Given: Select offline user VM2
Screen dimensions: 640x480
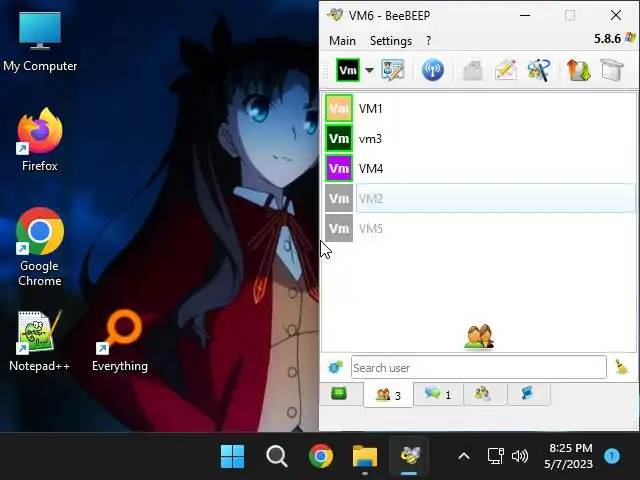Looking at the screenshot, I should pos(480,198).
